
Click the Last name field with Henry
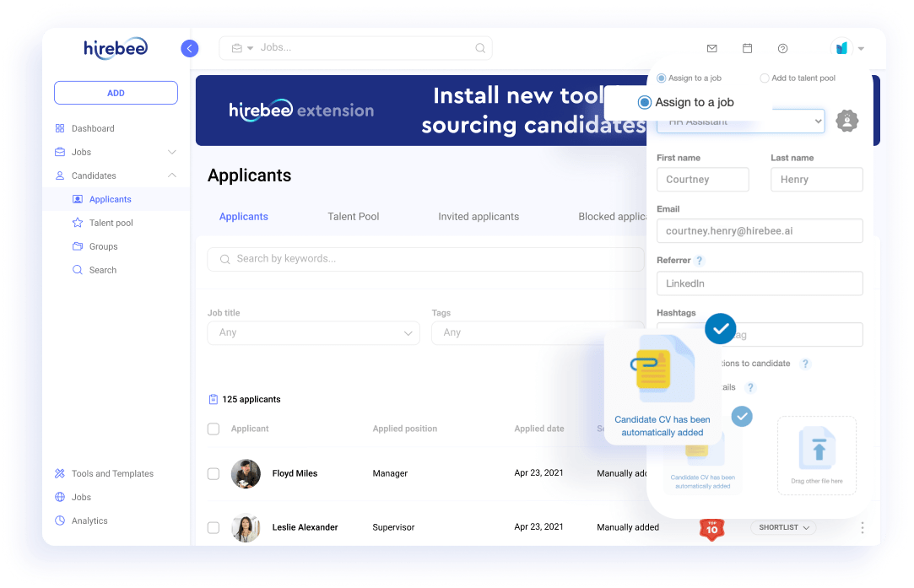817,180
